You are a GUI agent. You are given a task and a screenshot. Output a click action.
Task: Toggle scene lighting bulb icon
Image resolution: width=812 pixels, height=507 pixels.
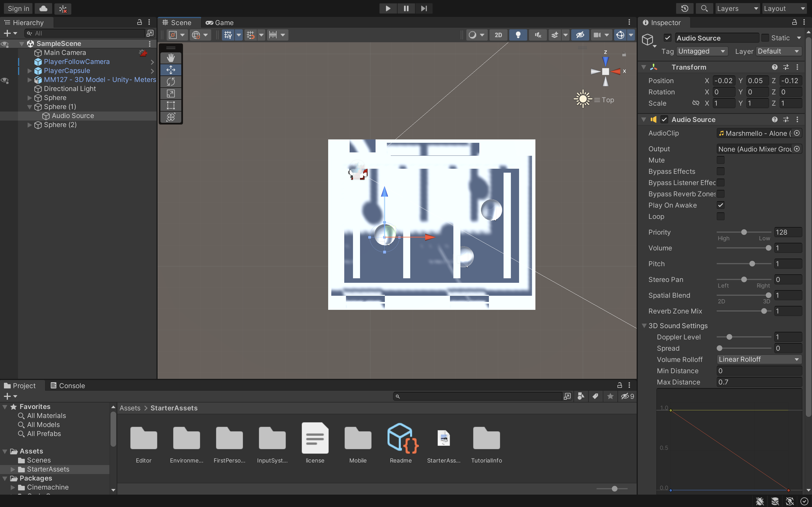pos(518,35)
